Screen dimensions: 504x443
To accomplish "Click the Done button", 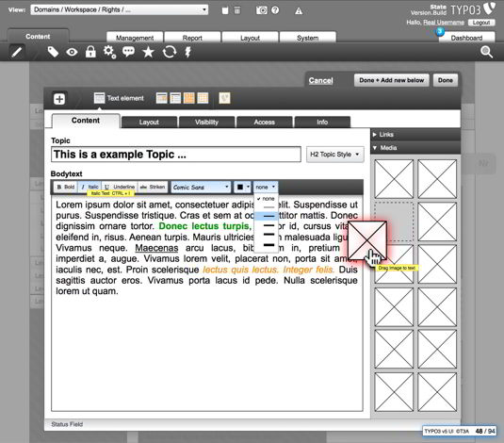I will click(446, 80).
